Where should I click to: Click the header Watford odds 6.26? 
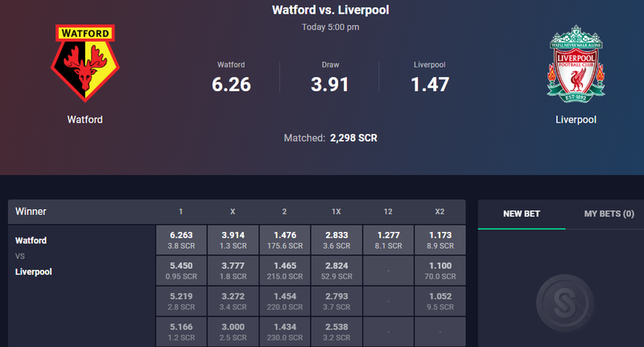point(231,85)
